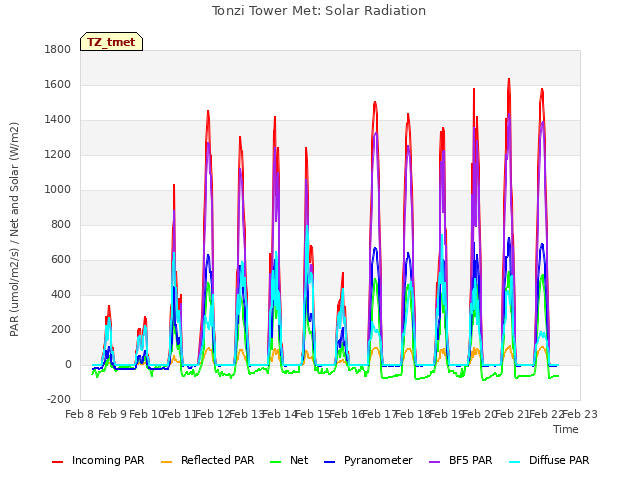The width and height of the screenshot is (640, 480).
Task: Click the purple BF5 PAR legend swatch
Action: coord(435,462)
